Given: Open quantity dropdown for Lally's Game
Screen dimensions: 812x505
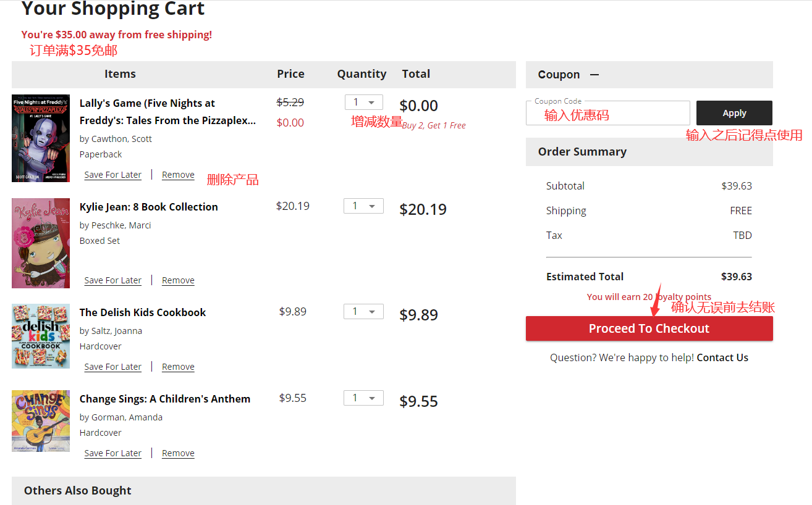Looking at the screenshot, I should click(x=363, y=102).
